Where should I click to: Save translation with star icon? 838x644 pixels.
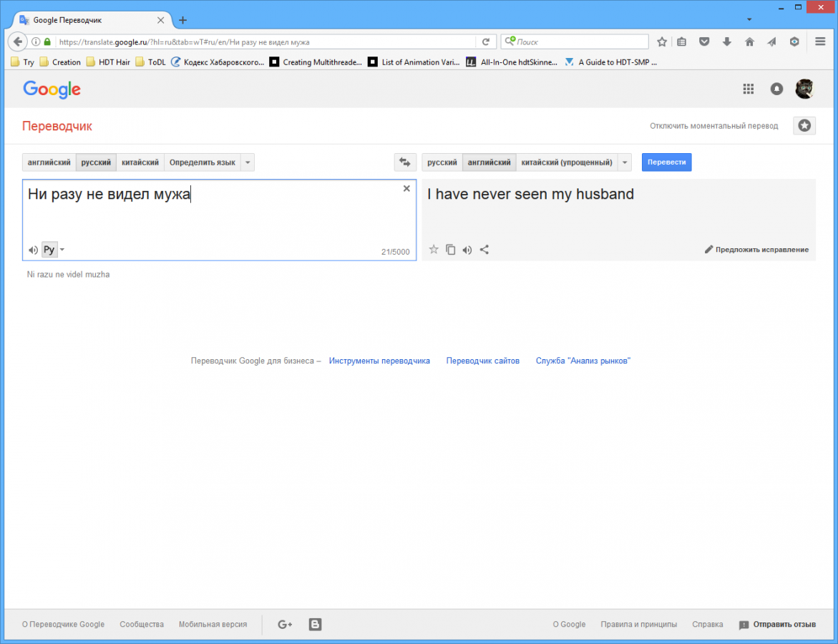(434, 249)
